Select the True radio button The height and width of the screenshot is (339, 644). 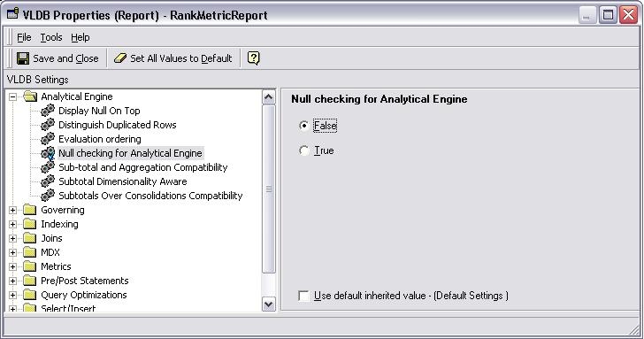[304, 150]
